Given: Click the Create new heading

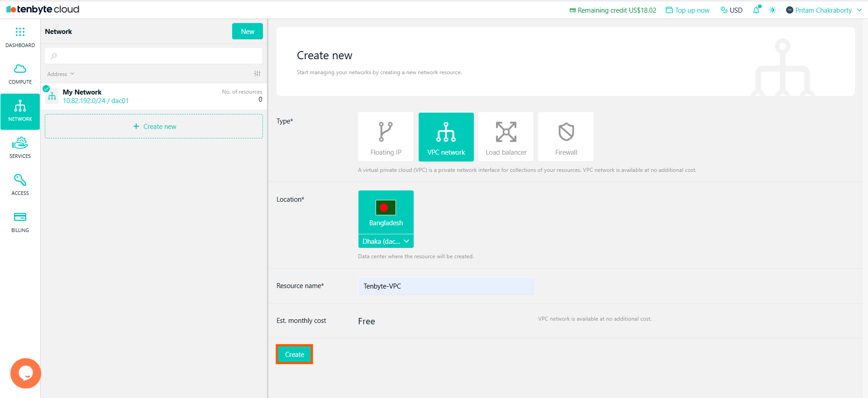Looking at the screenshot, I should [324, 55].
